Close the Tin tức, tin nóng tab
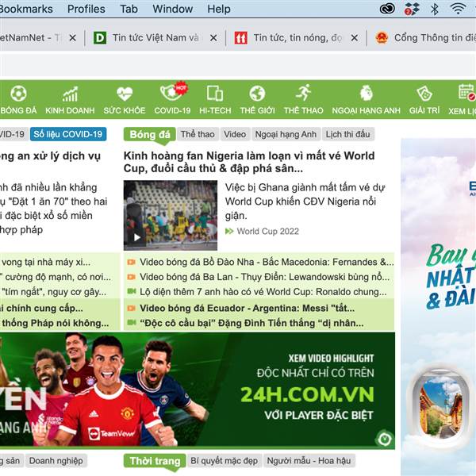This screenshot has height=476, width=476. 355,38
